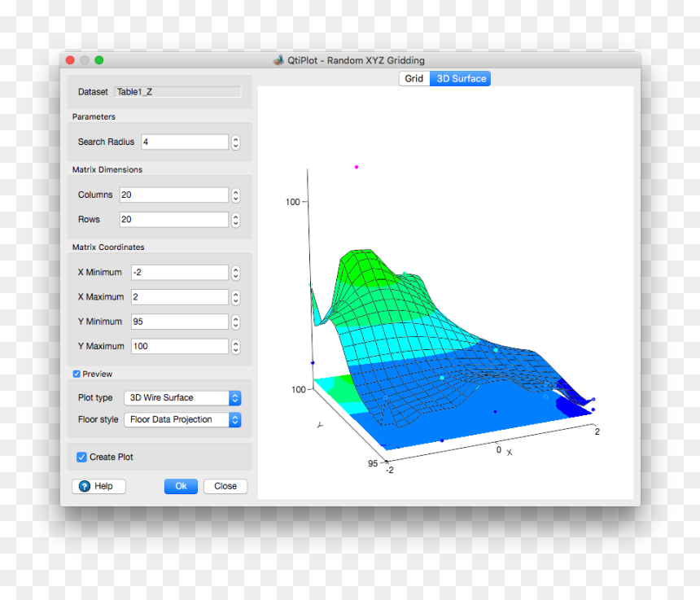Open the Floor style dropdown
This screenshot has height=600, width=700.
tap(182, 419)
